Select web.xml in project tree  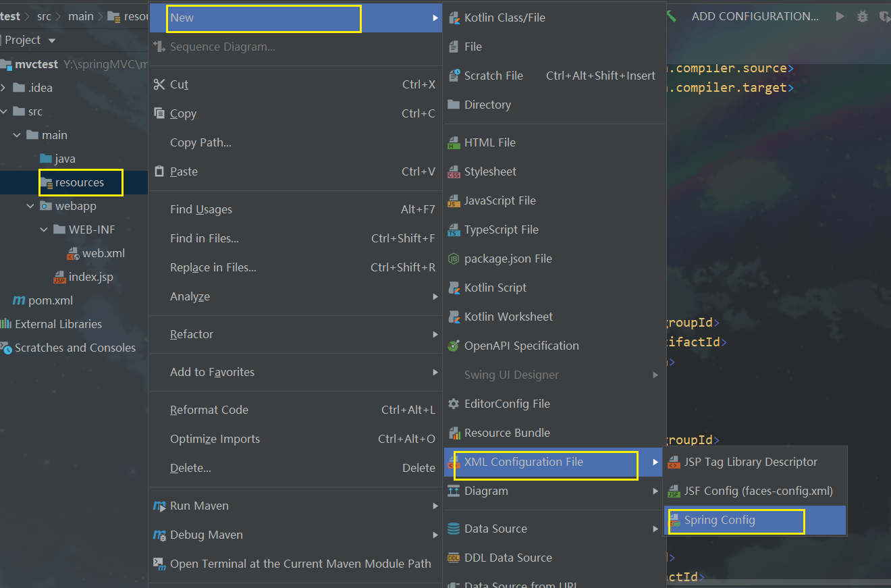pos(103,253)
